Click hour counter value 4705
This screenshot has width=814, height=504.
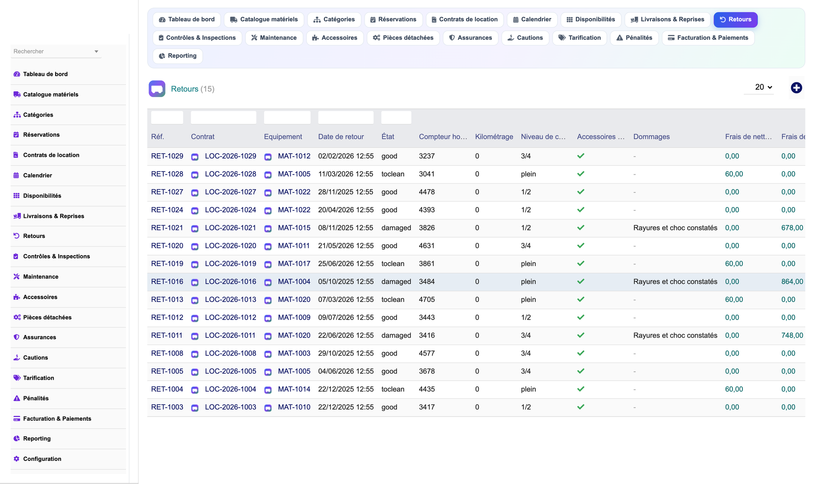point(427,300)
